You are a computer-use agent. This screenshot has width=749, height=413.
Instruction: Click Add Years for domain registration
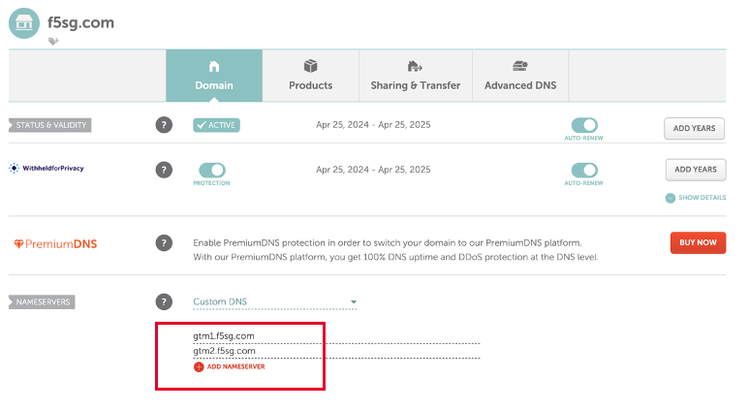pos(695,127)
